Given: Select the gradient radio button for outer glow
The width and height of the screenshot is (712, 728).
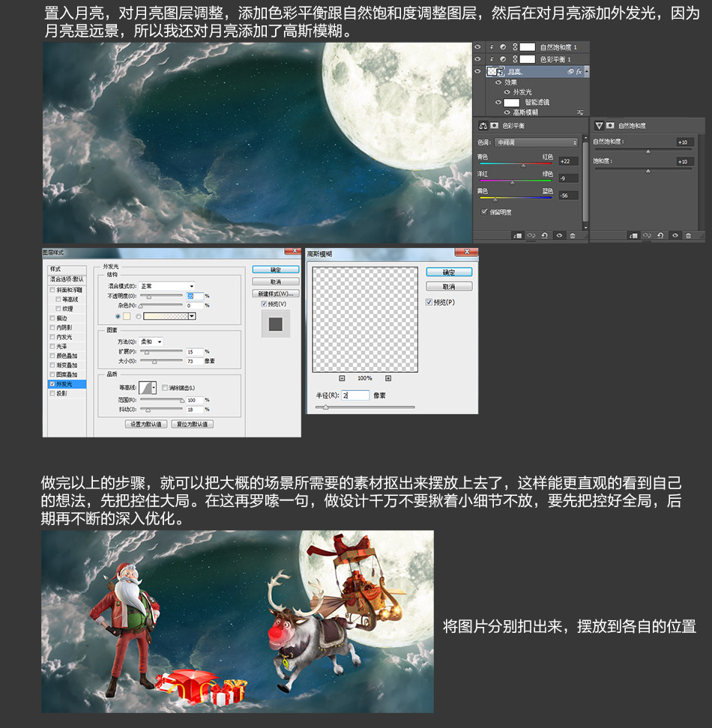Looking at the screenshot, I should pos(139,316).
